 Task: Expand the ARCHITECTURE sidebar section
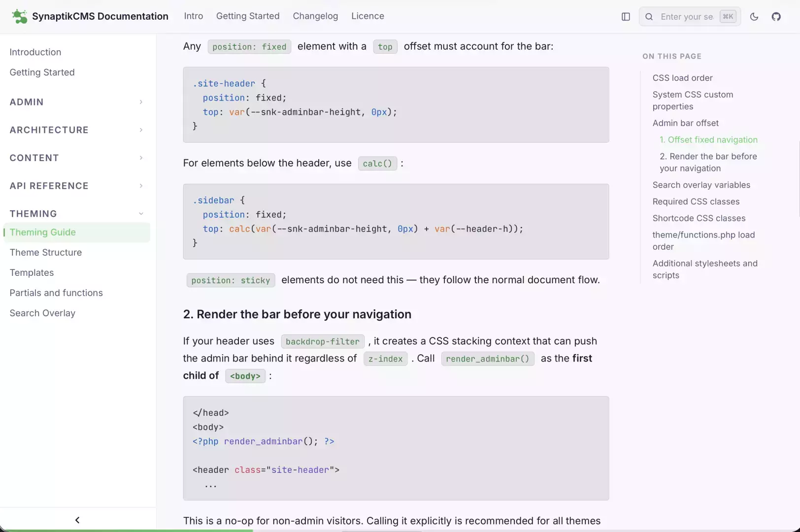76,130
